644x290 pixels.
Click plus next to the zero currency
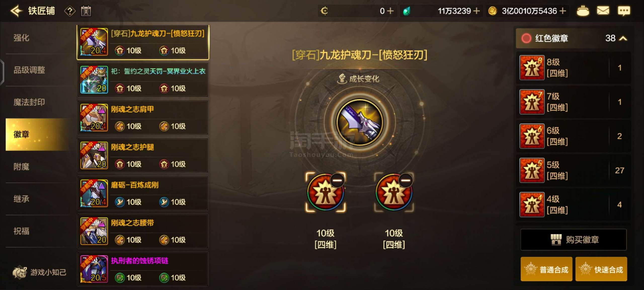tap(390, 11)
